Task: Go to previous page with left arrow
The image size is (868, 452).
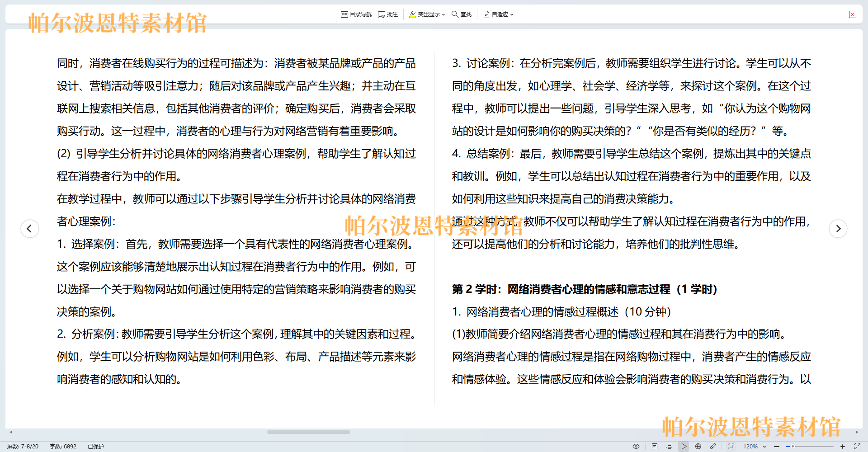Action: pos(30,229)
